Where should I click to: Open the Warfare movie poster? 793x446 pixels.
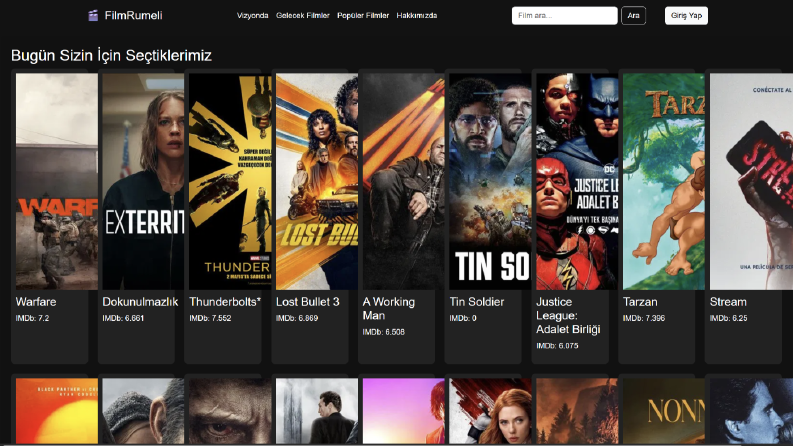tap(57, 182)
